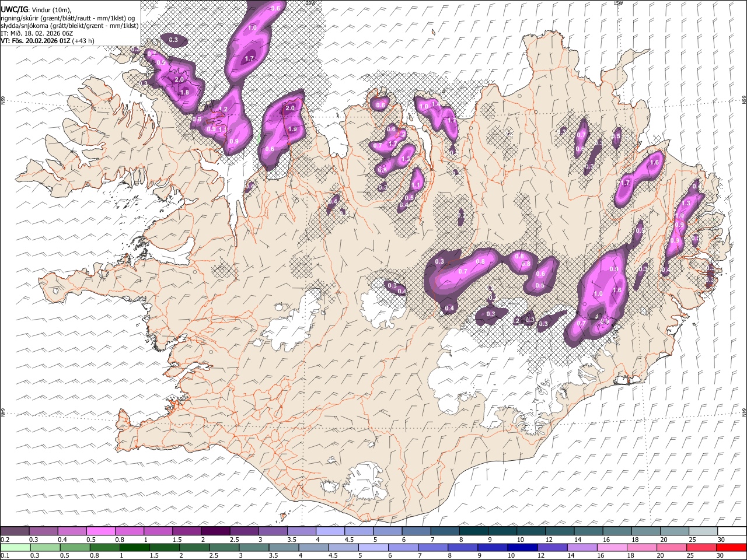The height and width of the screenshot is (560, 747).
Task: Select the 'IT: Mið. 18. 02. 2026 06Z' line
Action: [37, 33]
